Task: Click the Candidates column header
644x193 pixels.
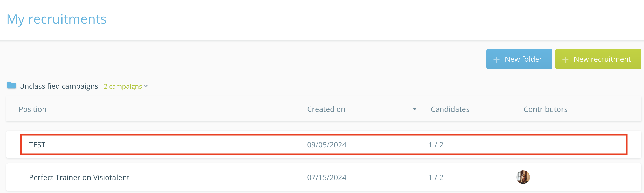Action: pyautogui.click(x=450, y=109)
